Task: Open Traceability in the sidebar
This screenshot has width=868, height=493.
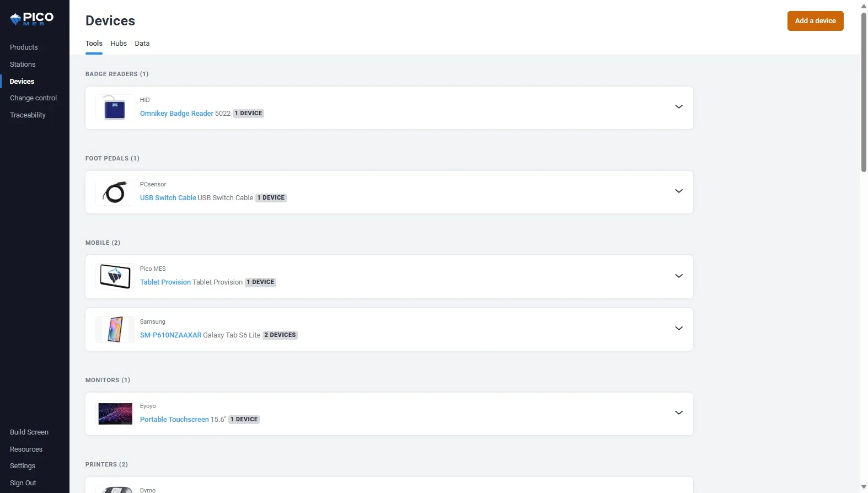Action: (28, 115)
